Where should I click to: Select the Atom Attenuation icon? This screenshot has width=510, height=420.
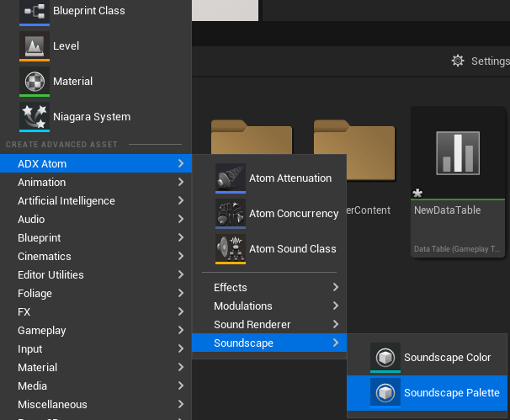231,178
